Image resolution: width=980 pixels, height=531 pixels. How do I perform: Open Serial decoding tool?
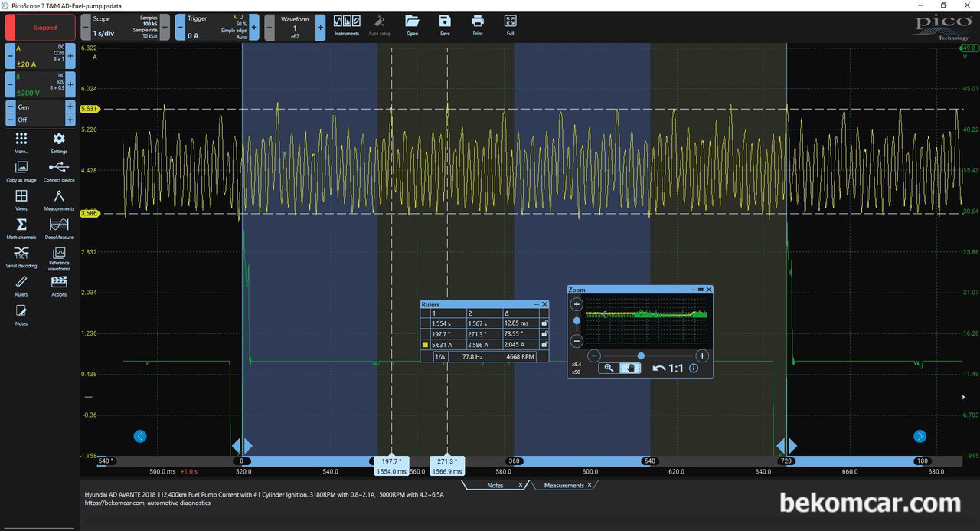coord(21,257)
